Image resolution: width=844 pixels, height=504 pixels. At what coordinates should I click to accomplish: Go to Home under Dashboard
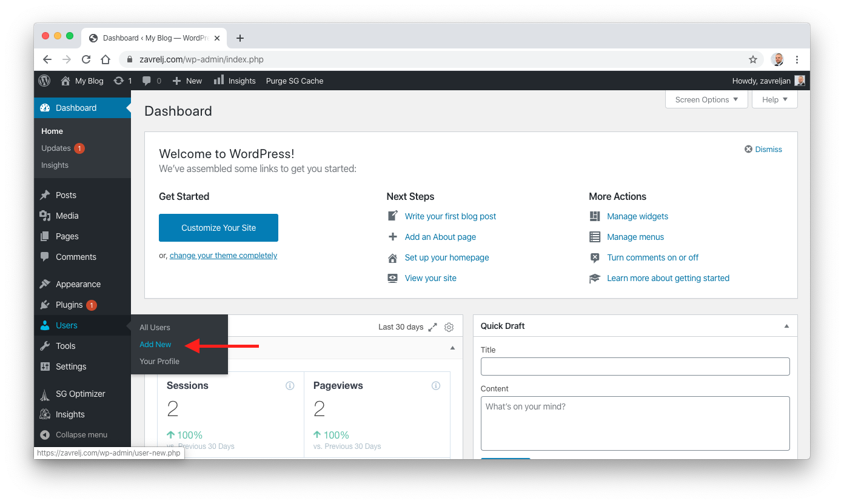click(52, 131)
